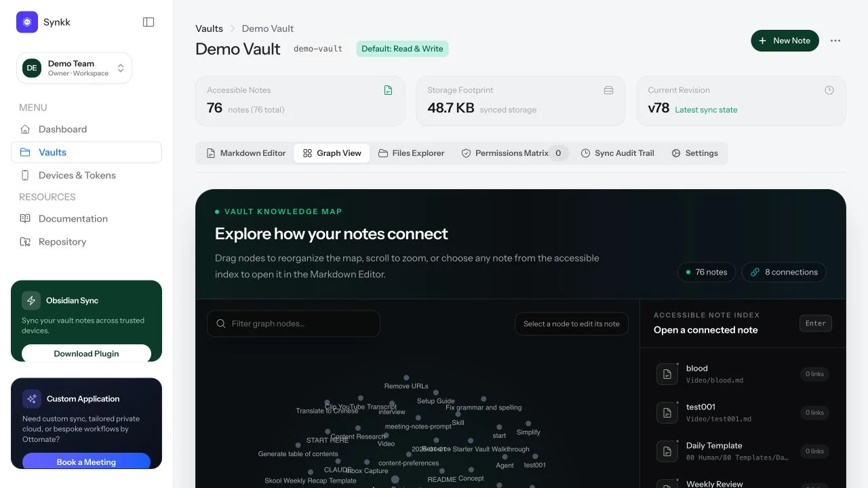
Task: Click the Graph View grid icon
Action: pyautogui.click(x=307, y=153)
